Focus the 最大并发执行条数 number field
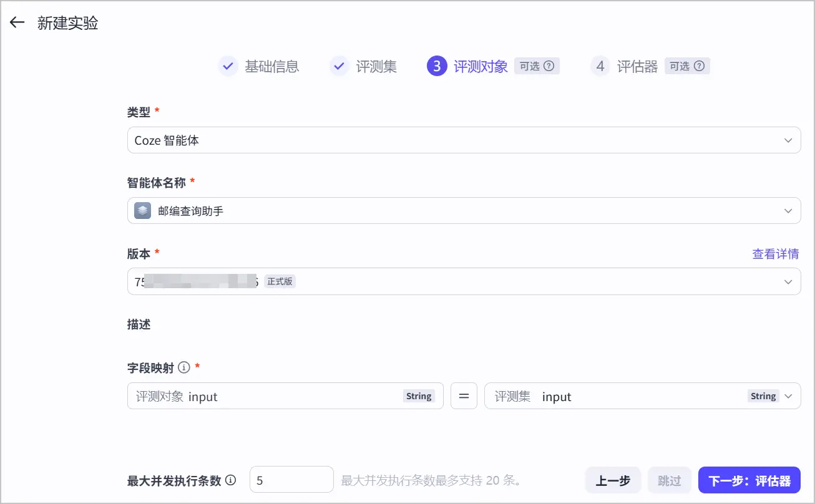This screenshot has height=504, width=815. click(291, 480)
